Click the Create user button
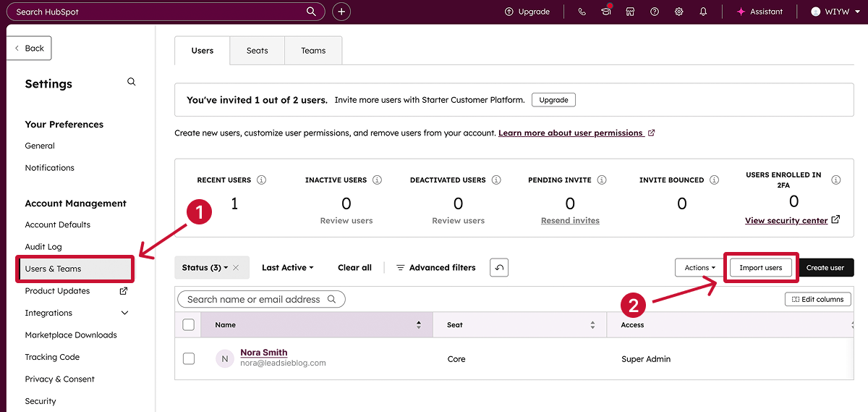 (825, 268)
